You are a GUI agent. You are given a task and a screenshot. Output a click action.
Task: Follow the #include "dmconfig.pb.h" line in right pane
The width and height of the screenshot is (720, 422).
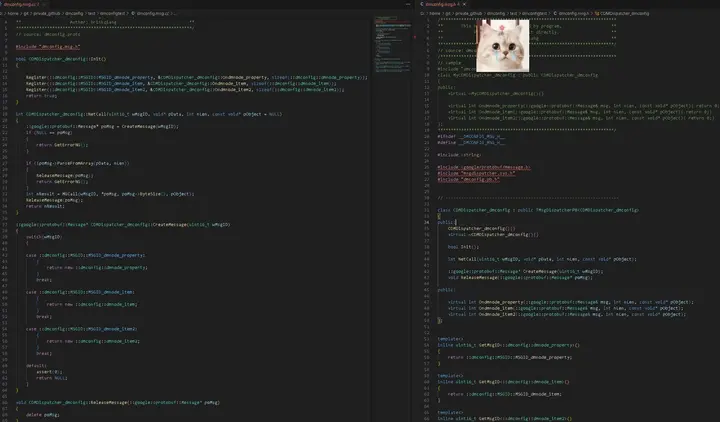(468, 180)
